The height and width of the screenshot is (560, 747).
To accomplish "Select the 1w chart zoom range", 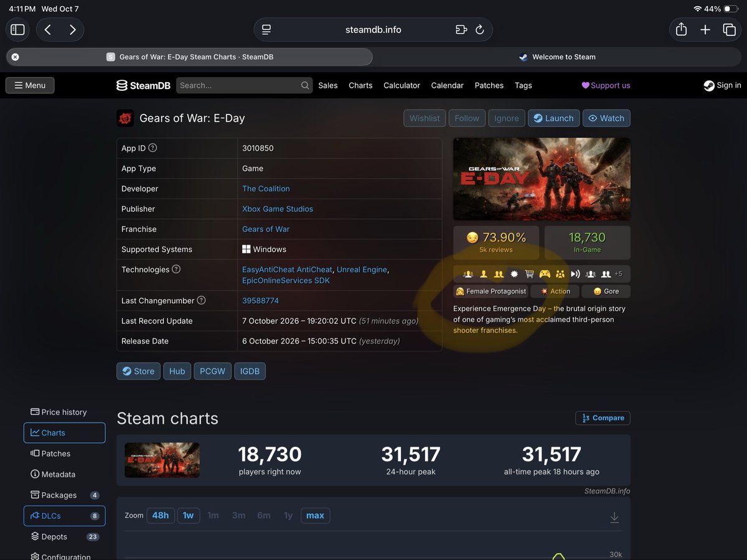I will click(x=189, y=515).
